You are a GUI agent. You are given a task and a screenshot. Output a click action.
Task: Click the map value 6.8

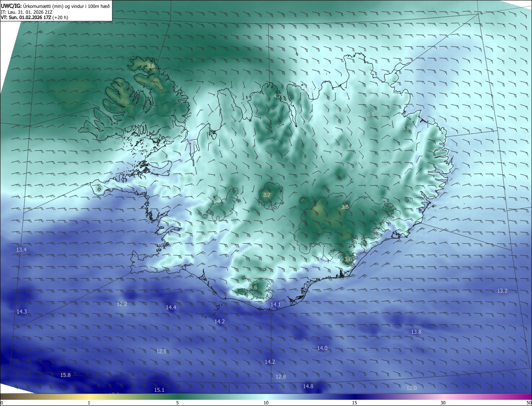click(x=371, y=114)
